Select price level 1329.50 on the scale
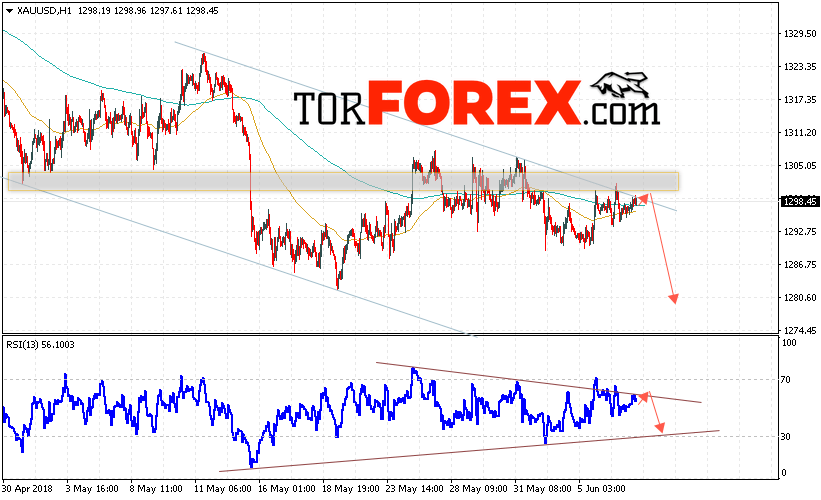This screenshot has height=500, width=821. click(800, 34)
